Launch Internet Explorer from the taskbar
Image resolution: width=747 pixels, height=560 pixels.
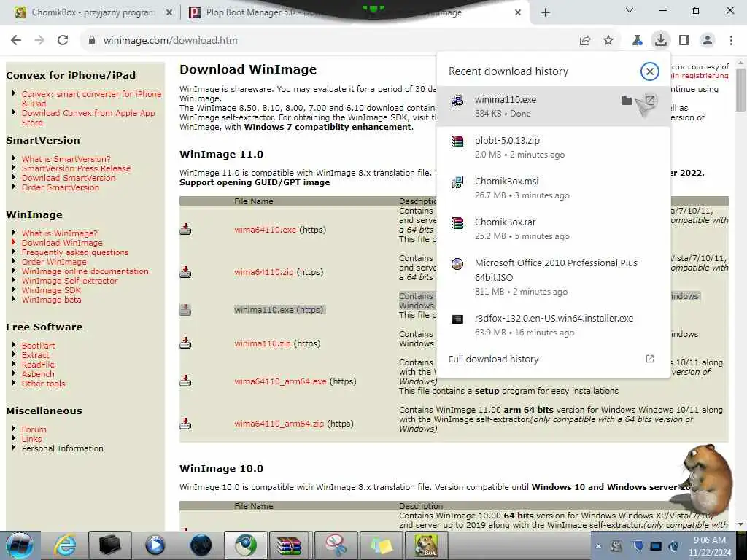[65, 545]
